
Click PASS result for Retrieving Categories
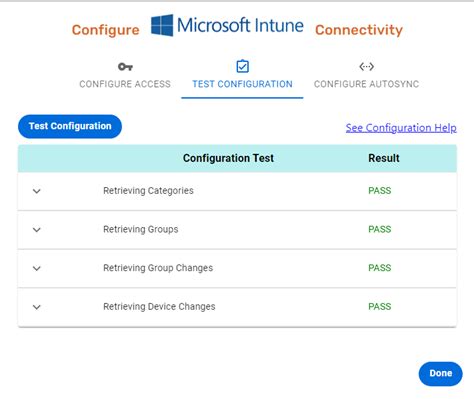380,191
